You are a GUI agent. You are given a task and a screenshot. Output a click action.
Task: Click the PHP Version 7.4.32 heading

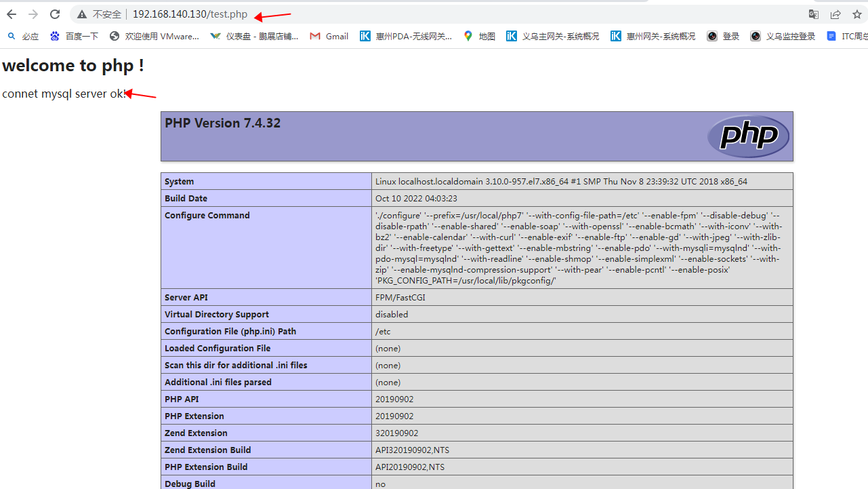[x=222, y=123]
